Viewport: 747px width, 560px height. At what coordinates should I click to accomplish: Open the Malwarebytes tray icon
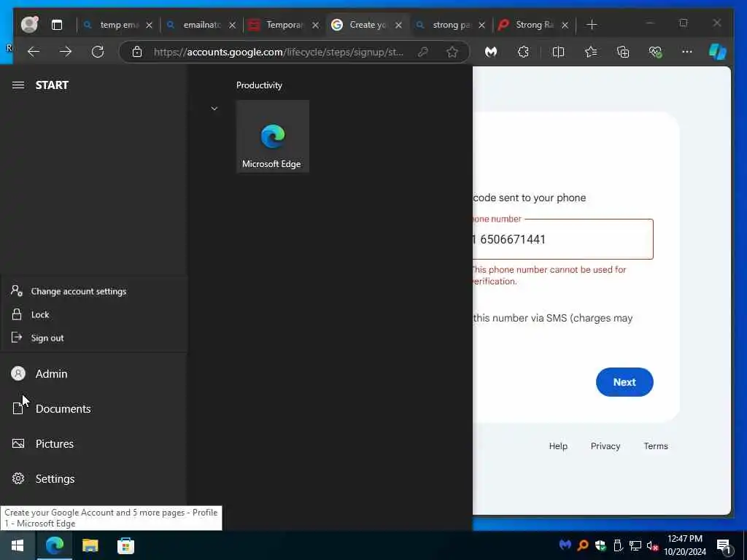565,545
